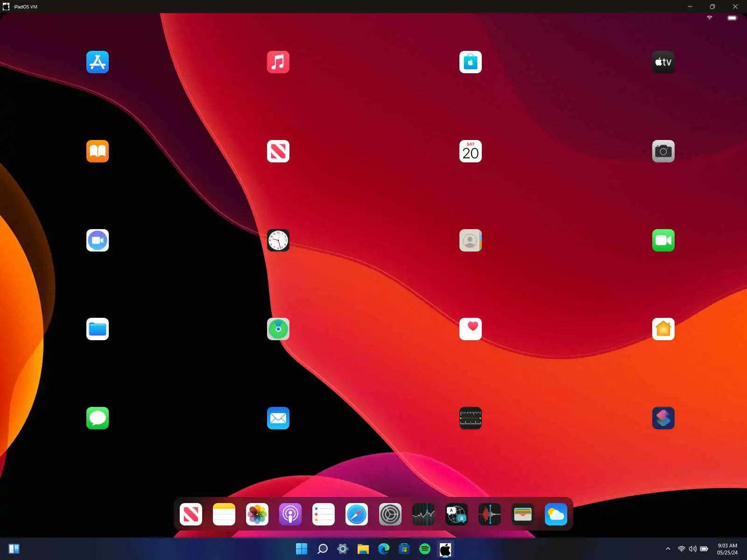This screenshot has height=560, width=747.
Task: Open Windows network settings in system tray
Action: click(x=682, y=549)
